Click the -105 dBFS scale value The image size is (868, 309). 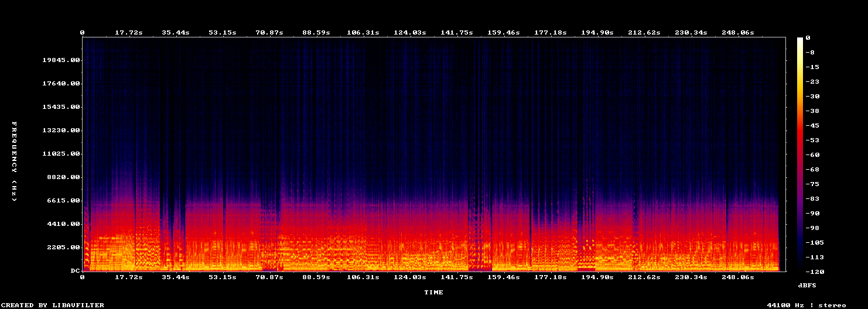[815, 243]
